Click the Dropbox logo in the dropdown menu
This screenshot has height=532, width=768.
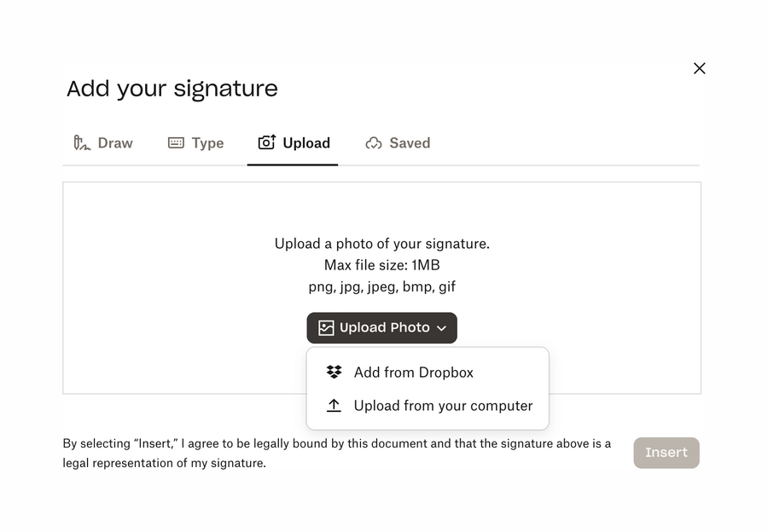coord(334,372)
